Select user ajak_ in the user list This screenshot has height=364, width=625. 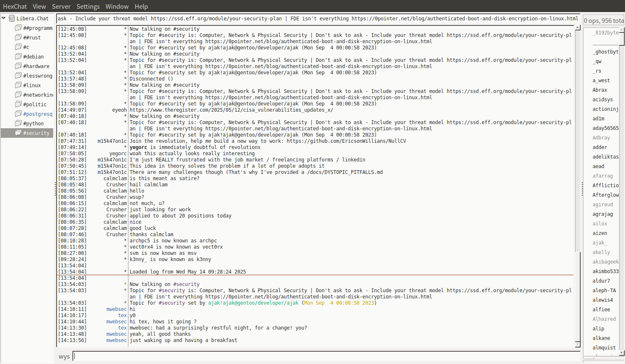pyautogui.click(x=600, y=243)
